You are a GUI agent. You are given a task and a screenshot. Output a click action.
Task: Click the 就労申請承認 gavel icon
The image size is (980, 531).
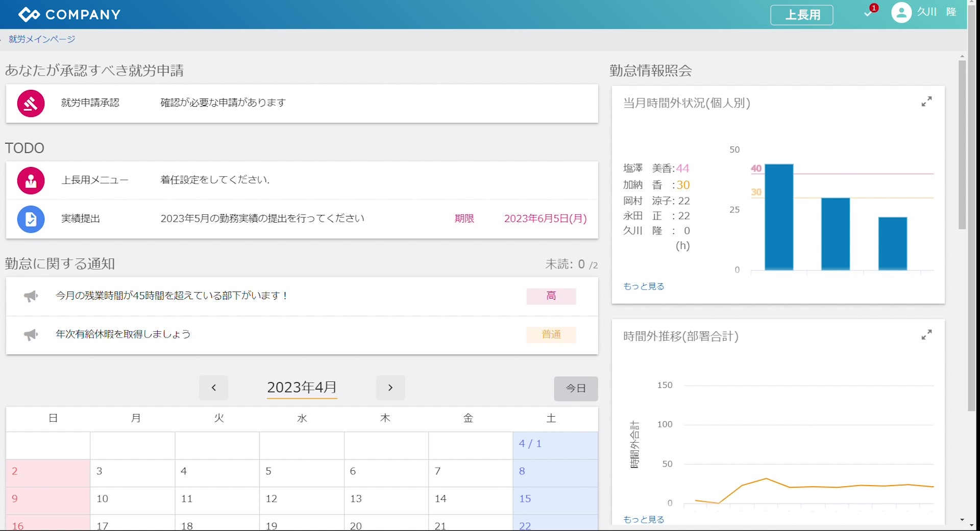pyautogui.click(x=31, y=103)
